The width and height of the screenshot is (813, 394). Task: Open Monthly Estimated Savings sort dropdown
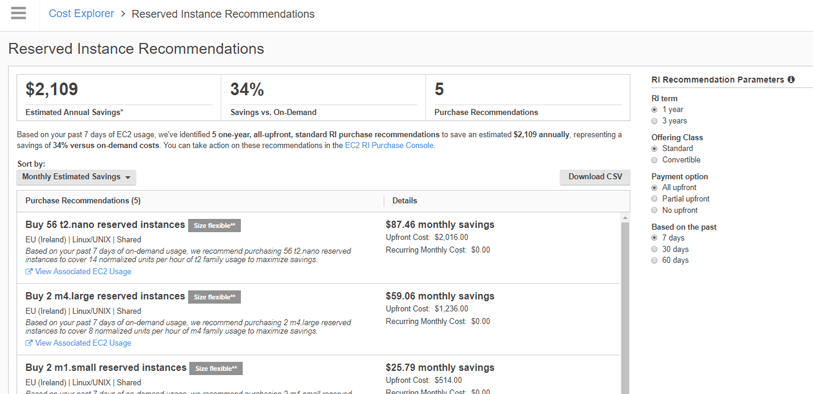coord(76,177)
